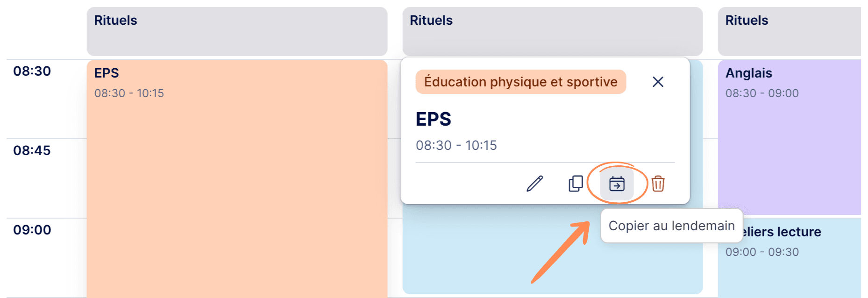Click the EPS title inside the popup

[x=434, y=119]
